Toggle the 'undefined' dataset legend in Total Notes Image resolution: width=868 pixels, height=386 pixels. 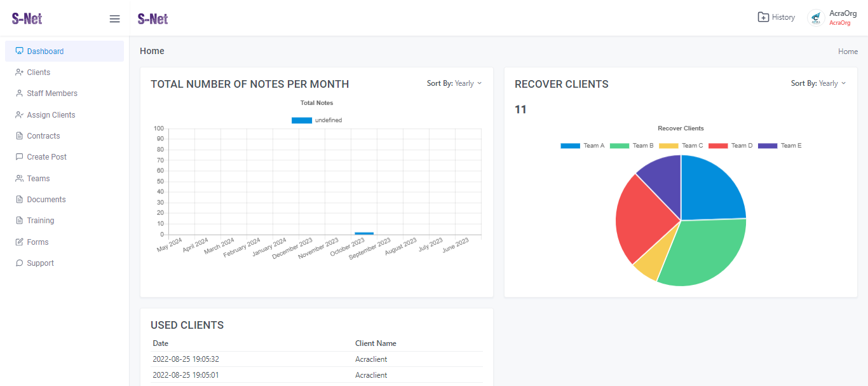coord(302,120)
